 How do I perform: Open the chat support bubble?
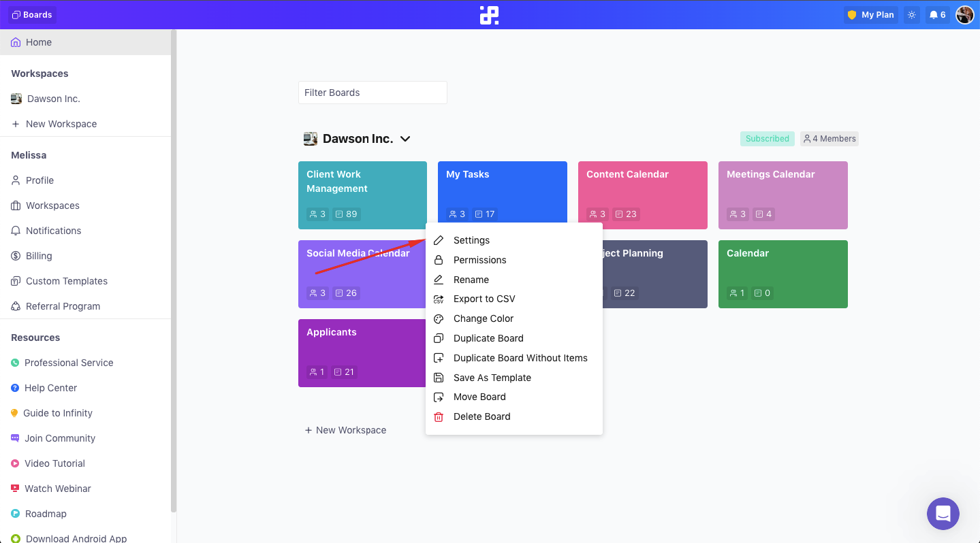943,514
